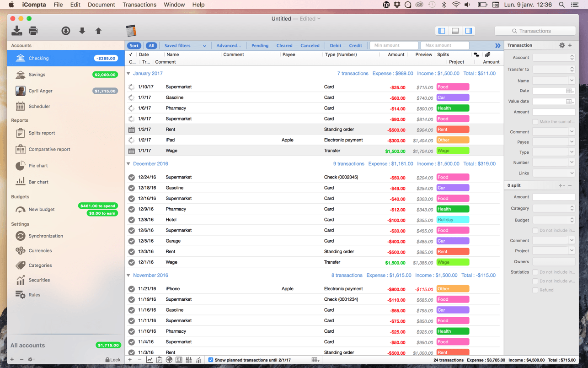
Task: Click the globe currencies icon near the bottom
Action: coord(169,360)
